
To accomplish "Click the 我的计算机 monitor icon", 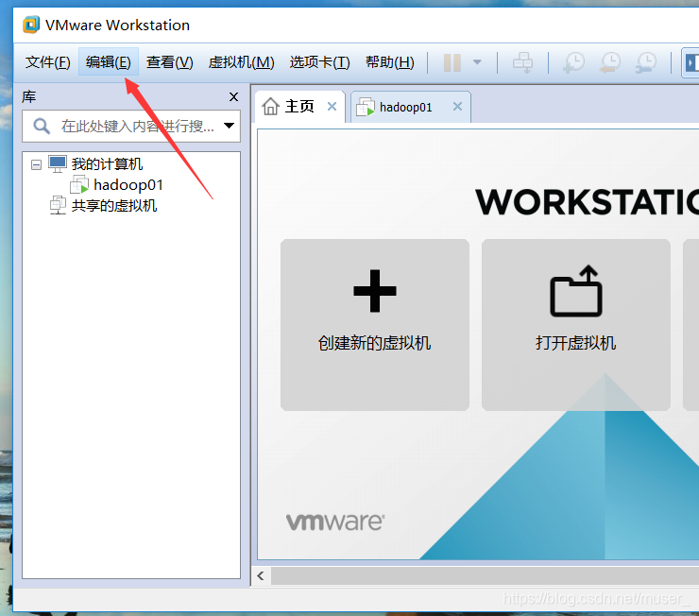I will click(x=58, y=163).
